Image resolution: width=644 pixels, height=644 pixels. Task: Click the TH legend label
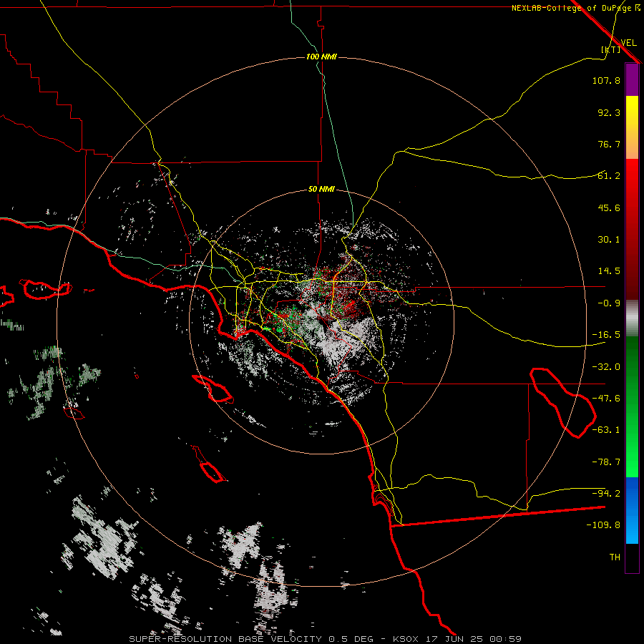pyautogui.click(x=615, y=557)
